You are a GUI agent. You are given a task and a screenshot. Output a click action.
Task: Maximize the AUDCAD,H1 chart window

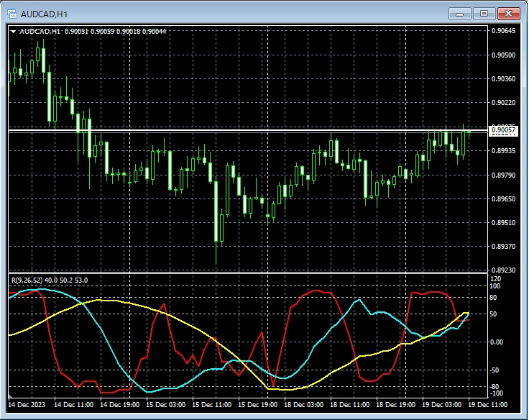click(484, 13)
